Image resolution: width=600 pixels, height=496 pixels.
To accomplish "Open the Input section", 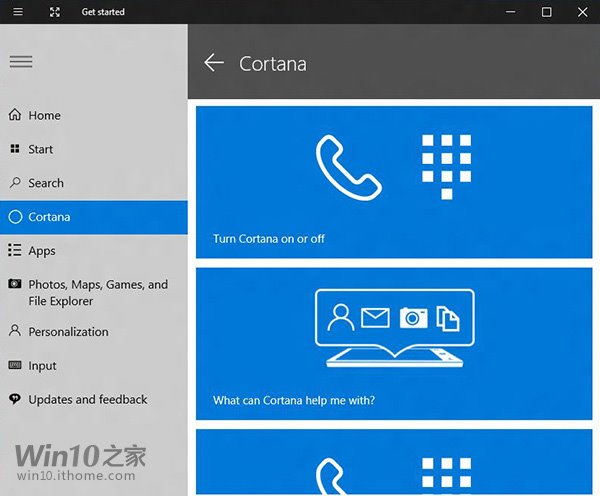I will [94, 365].
